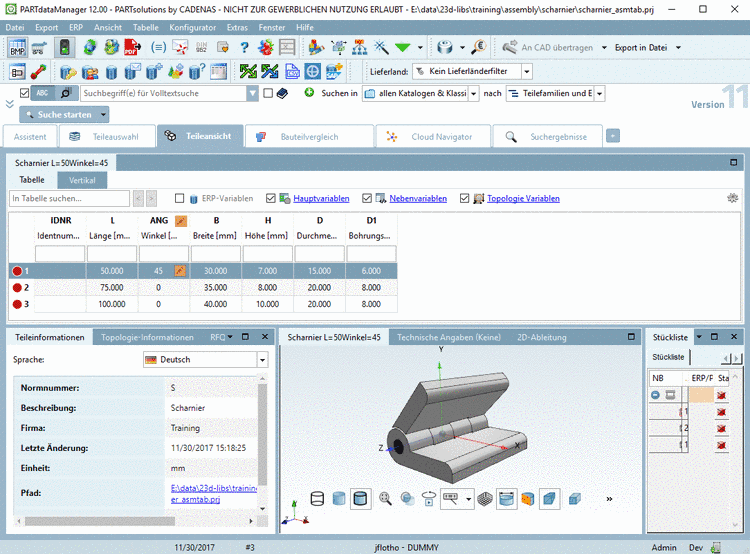Switch to the Vertikal table tab
The height and width of the screenshot is (554, 750).
(82, 180)
